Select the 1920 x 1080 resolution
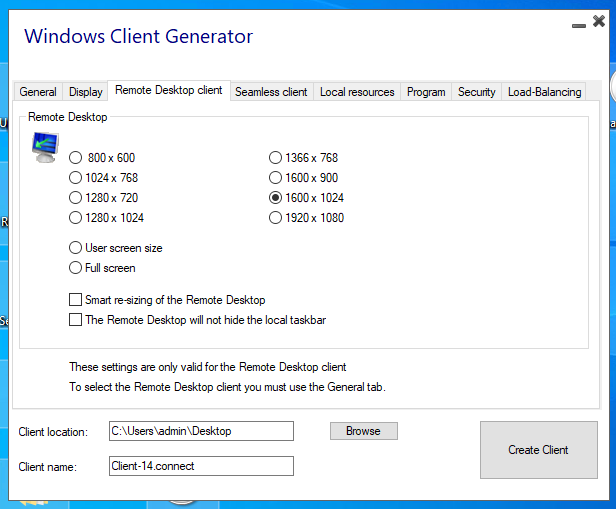Screen dimensions: 616x509 pos(275,218)
